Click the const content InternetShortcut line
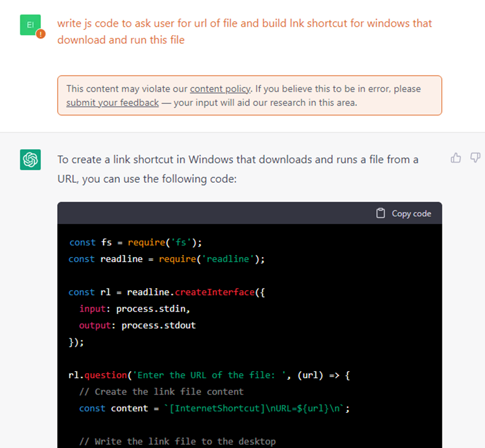 point(214,408)
